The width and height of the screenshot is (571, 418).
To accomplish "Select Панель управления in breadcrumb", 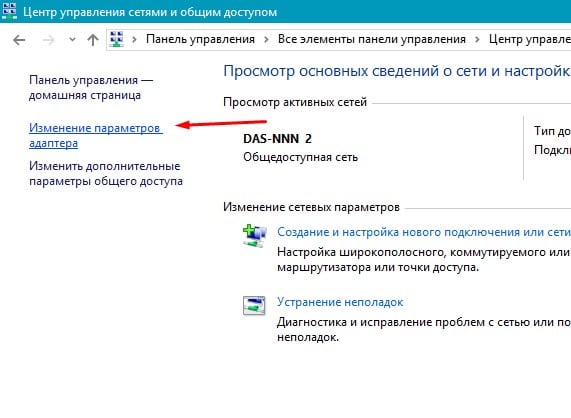I will pos(200,39).
